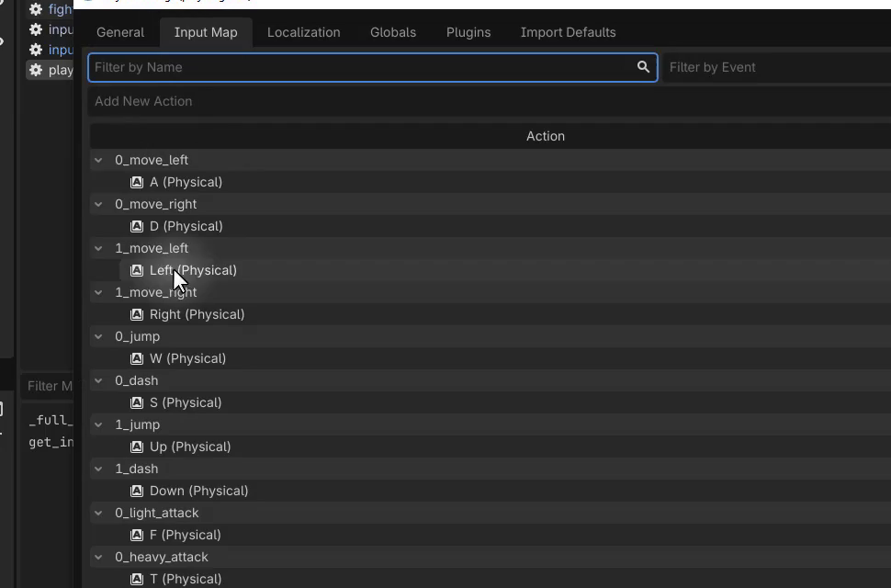This screenshot has height=588, width=891.
Task: Select the Input Map tab
Action: [206, 32]
